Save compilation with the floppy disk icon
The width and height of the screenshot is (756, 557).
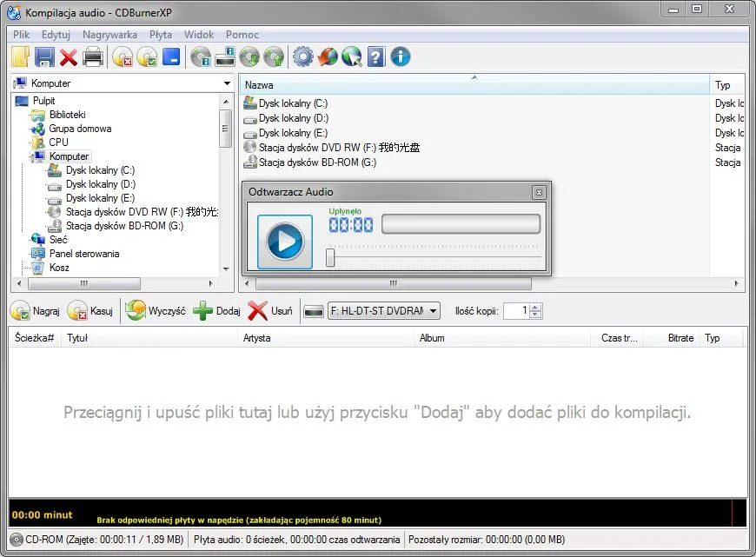44,56
